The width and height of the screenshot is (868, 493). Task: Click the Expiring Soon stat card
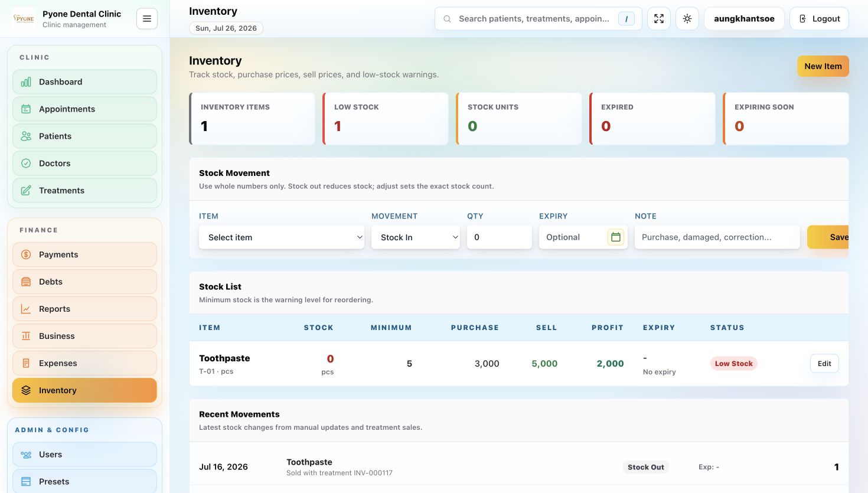coord(786,119)
